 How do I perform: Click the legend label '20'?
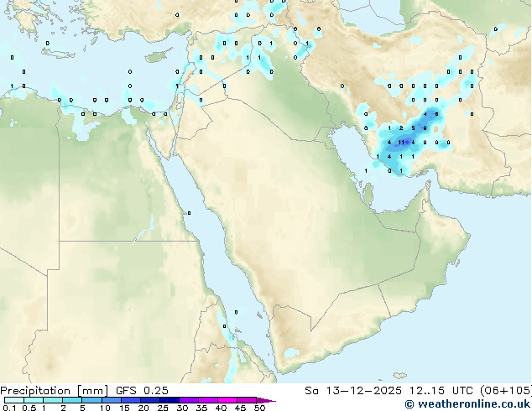(x=143, y=408)
